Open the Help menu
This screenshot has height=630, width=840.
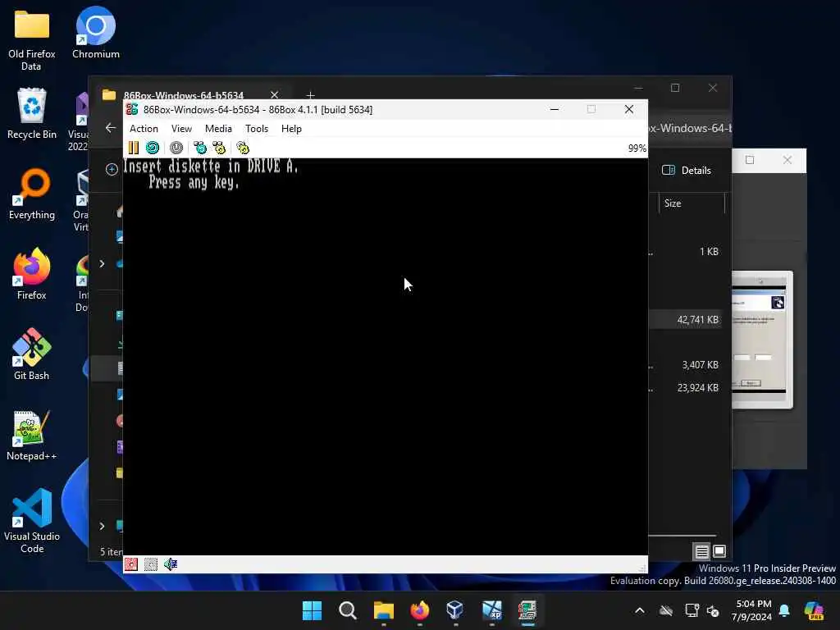pos(291,129)
